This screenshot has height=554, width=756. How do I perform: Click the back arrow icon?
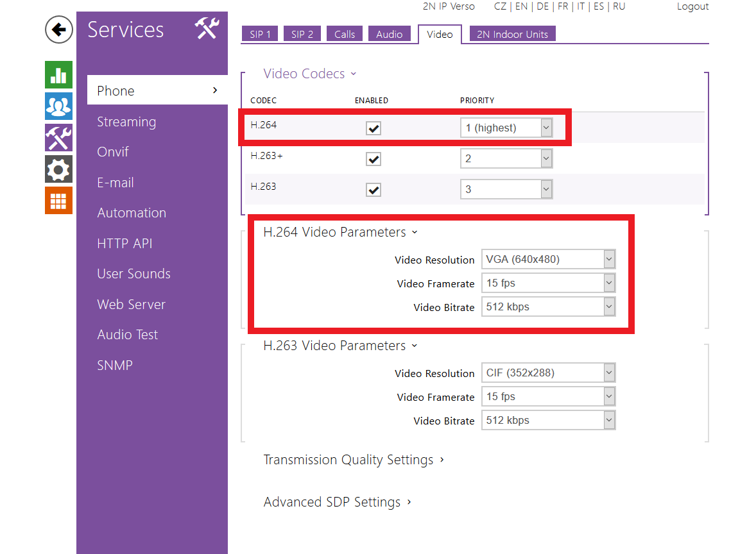point(58,29)
